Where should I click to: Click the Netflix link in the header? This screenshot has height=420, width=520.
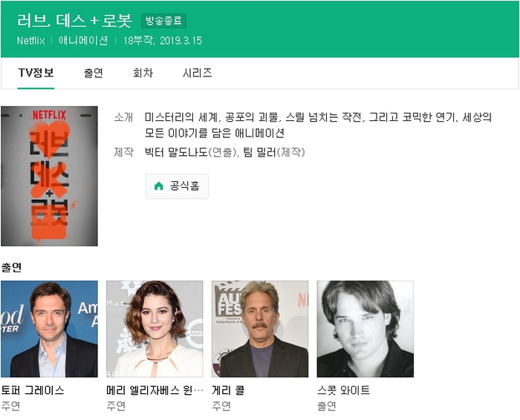click(31, 40)
